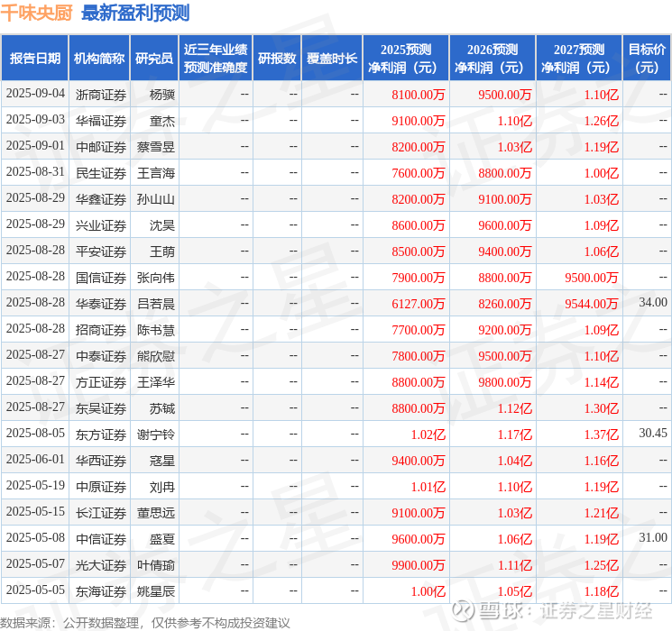Screen dimensions: 672x631
Task: Click analyst name 董思远
Action: [x=155, y=512]
